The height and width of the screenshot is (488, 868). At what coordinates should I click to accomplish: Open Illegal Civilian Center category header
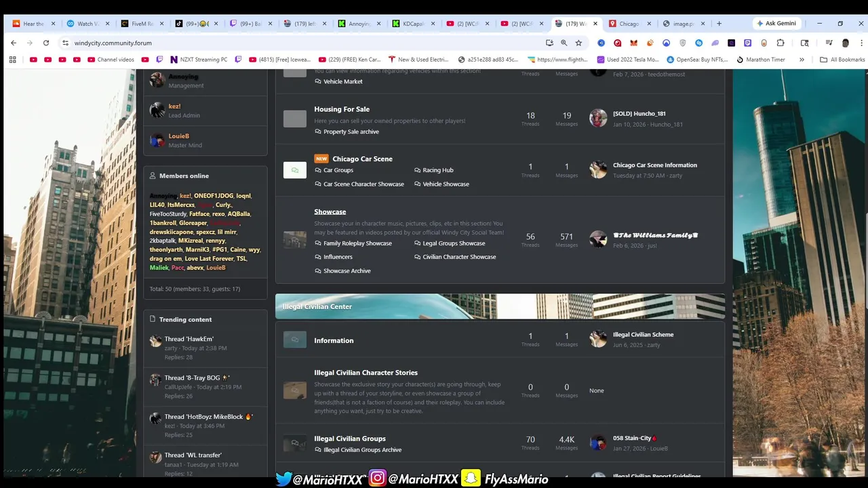point(317,306)
